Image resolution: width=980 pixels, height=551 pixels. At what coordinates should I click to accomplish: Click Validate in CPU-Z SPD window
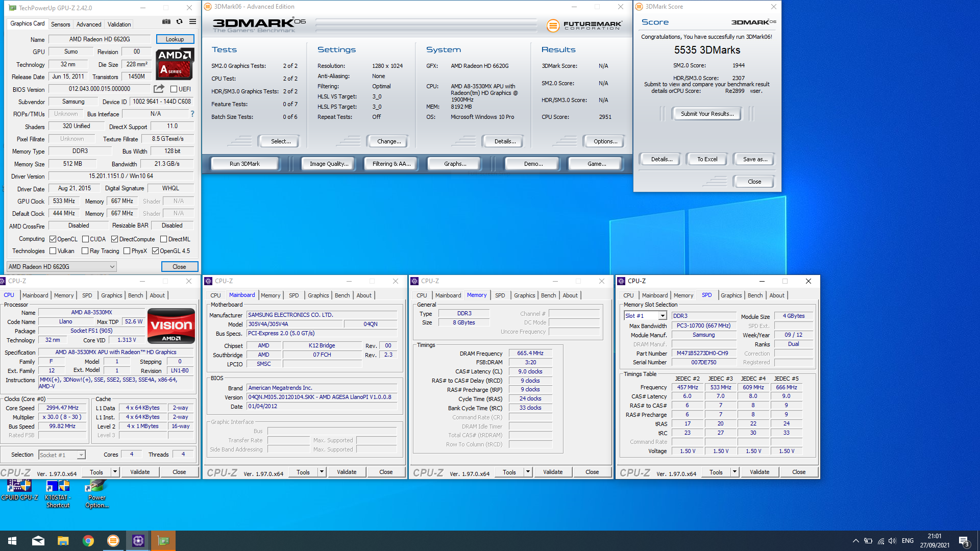(759, 472)
